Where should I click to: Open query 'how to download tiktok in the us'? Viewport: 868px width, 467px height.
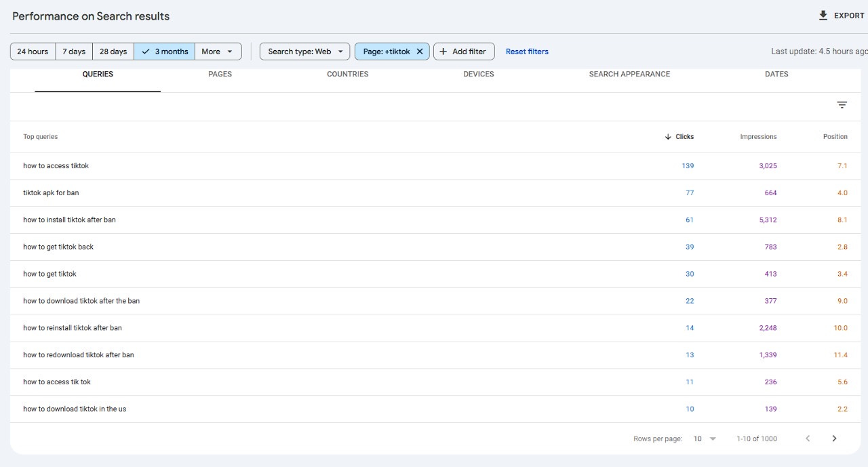(75, 409)
